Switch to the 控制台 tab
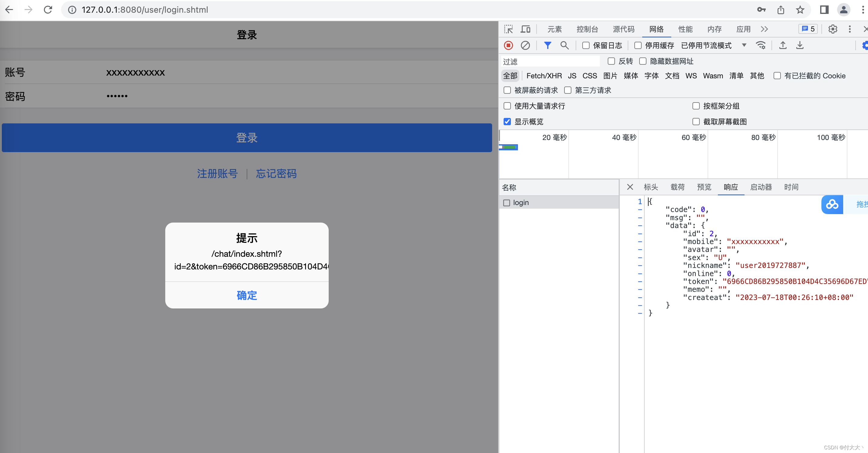 (587, 29)
